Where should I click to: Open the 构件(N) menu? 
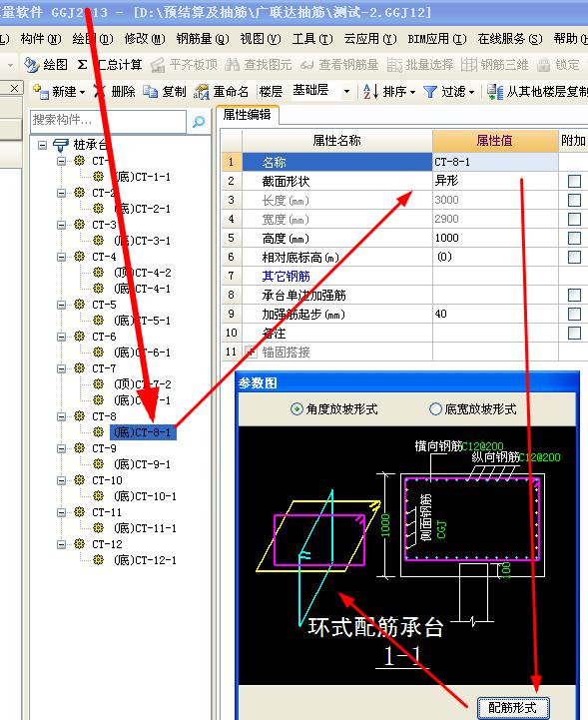(x=41, y=39)
